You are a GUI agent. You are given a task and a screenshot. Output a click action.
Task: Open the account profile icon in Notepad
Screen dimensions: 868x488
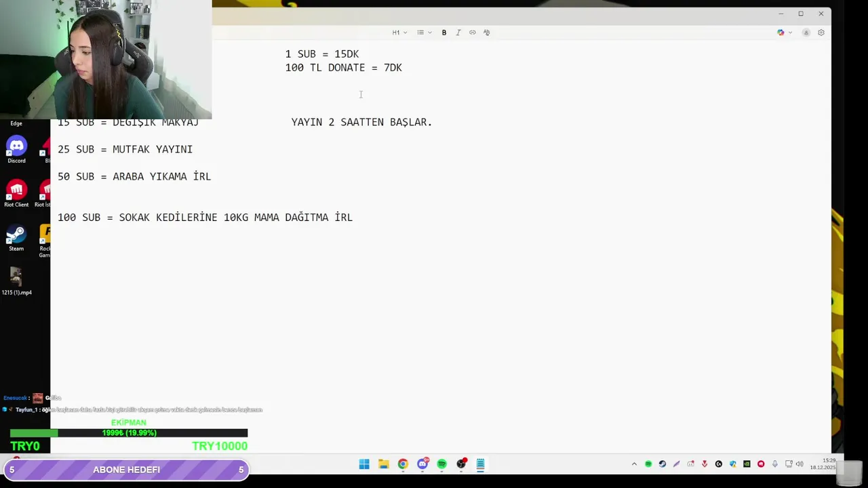806,33
